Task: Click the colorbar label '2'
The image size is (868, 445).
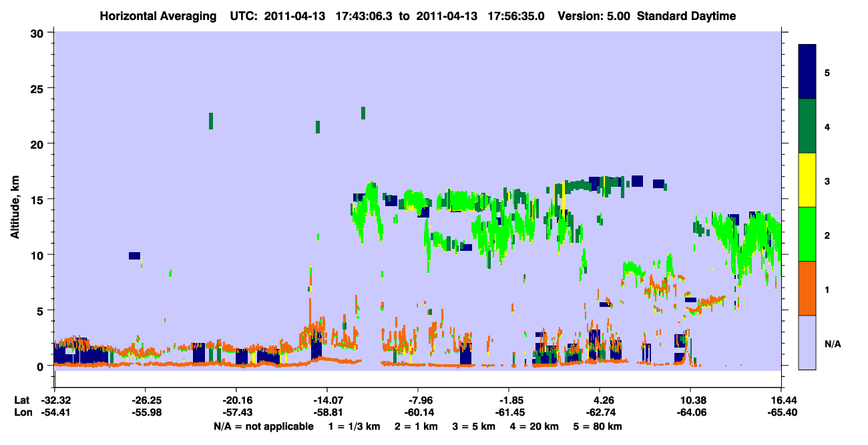Action: [827, 235]
